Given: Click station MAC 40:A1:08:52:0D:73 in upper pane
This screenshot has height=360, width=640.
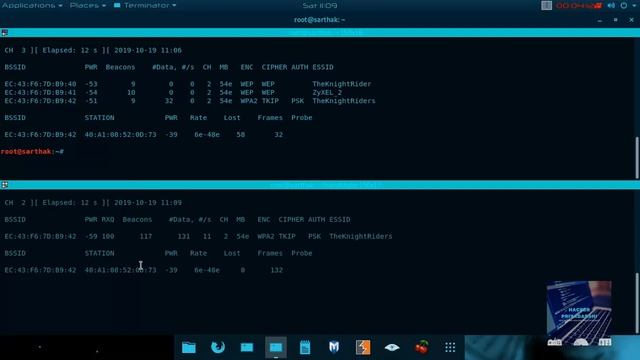Looking at the screenshot, I should click(x=120, y=134).
